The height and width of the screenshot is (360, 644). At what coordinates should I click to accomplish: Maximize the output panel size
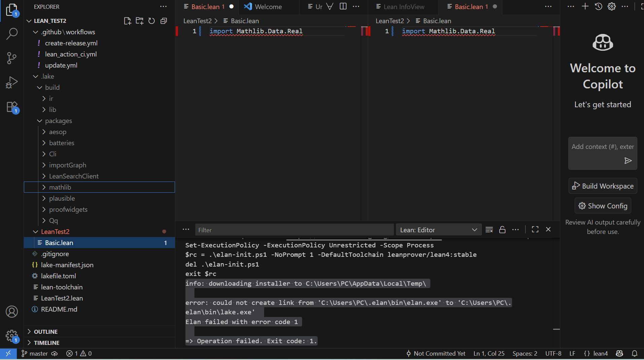(x=535, y=230)
